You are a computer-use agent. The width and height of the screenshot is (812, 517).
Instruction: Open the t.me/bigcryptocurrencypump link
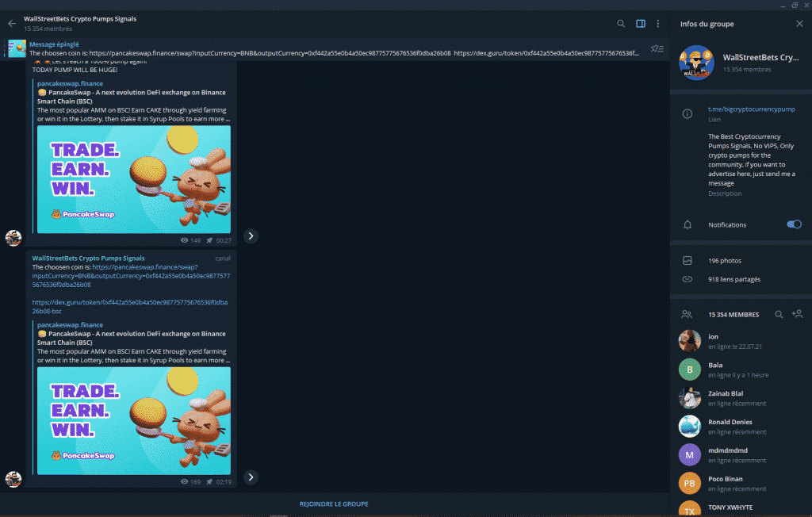pos(751,109)
